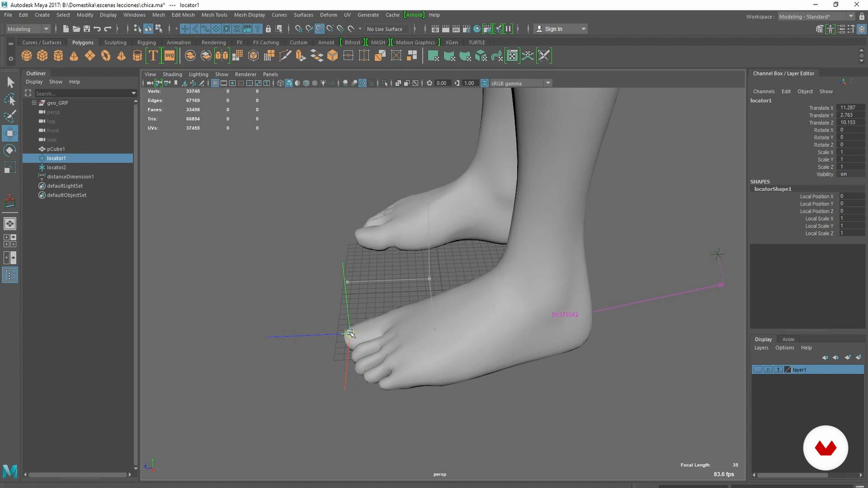Screen dimensions: 868x488
Task: Toggle viewport grid display icon
Action: tap(215, 83)
